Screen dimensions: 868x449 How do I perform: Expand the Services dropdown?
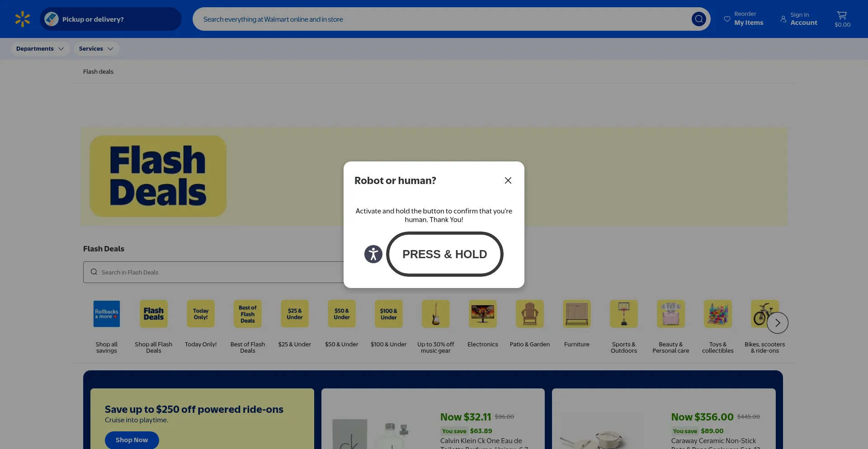(x=96, y=49)
